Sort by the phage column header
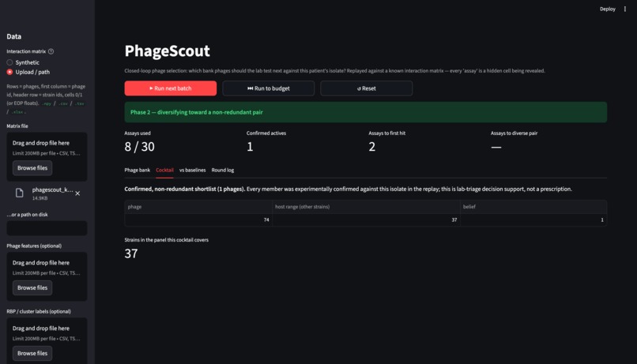637x364 pixels. click(x=198, y=207)
